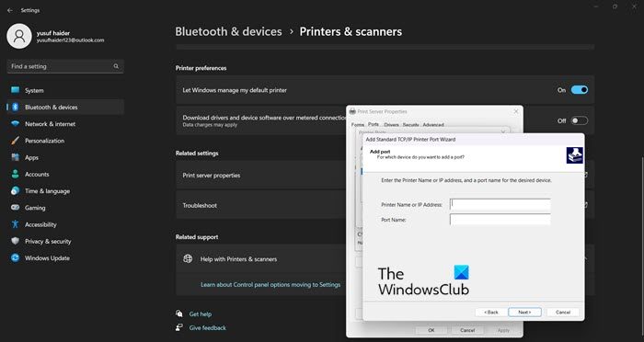
Task: Click the yusufhaider123@outlook.com email text
Action: [x=70, y=40]
